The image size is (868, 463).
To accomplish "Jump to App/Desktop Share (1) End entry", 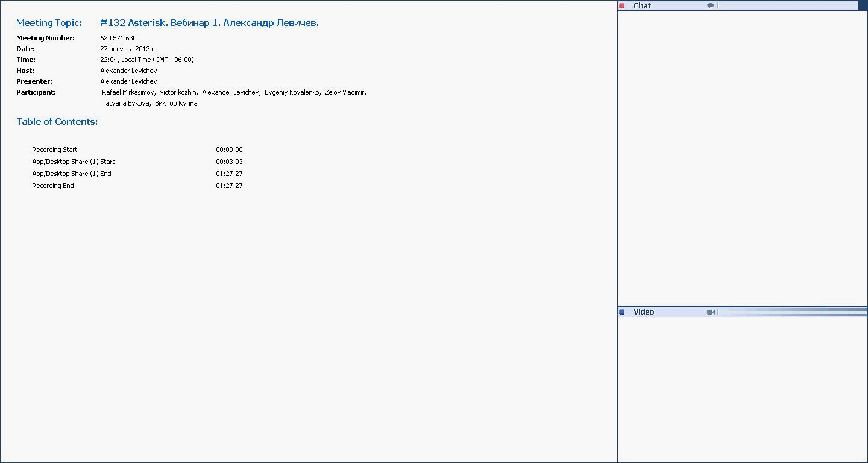I will 72,174.
